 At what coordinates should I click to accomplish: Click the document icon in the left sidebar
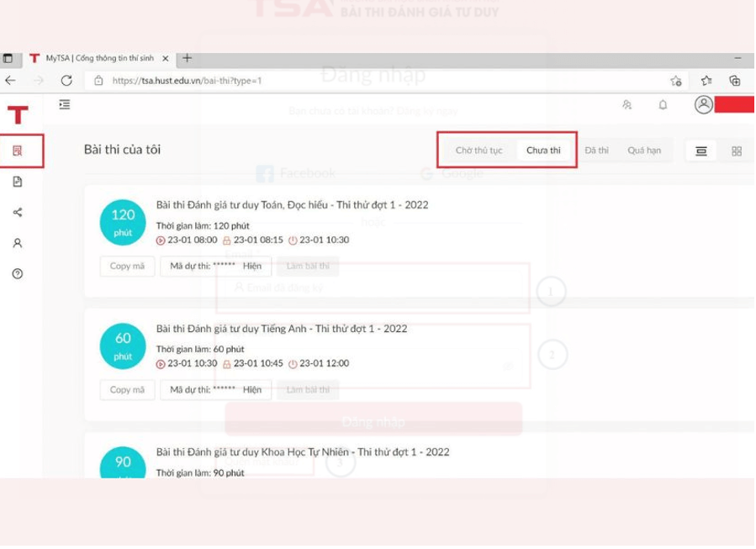click(x=18, y=182)
